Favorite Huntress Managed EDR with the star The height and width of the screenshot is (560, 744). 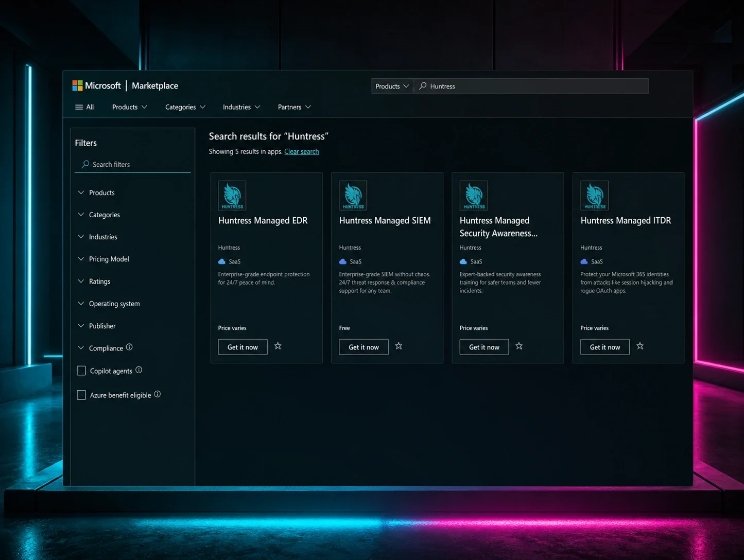click(278, 346)
